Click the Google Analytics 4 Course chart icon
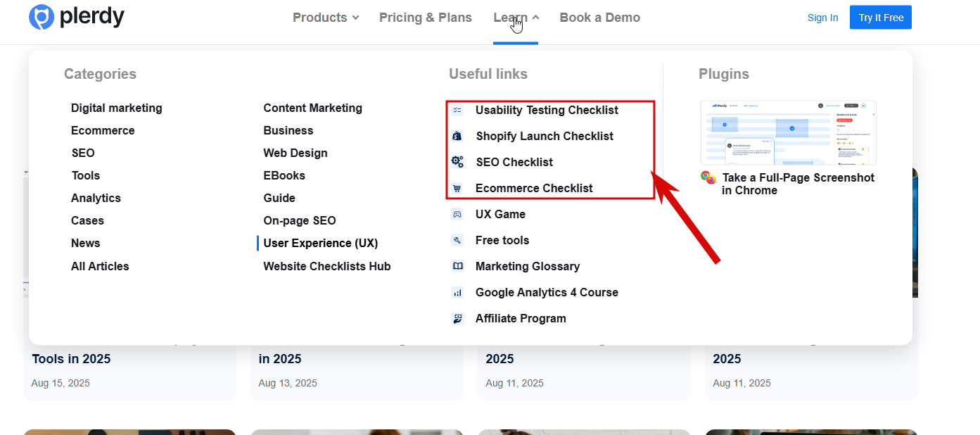This screenshot has width=980, height=435. 457,292
